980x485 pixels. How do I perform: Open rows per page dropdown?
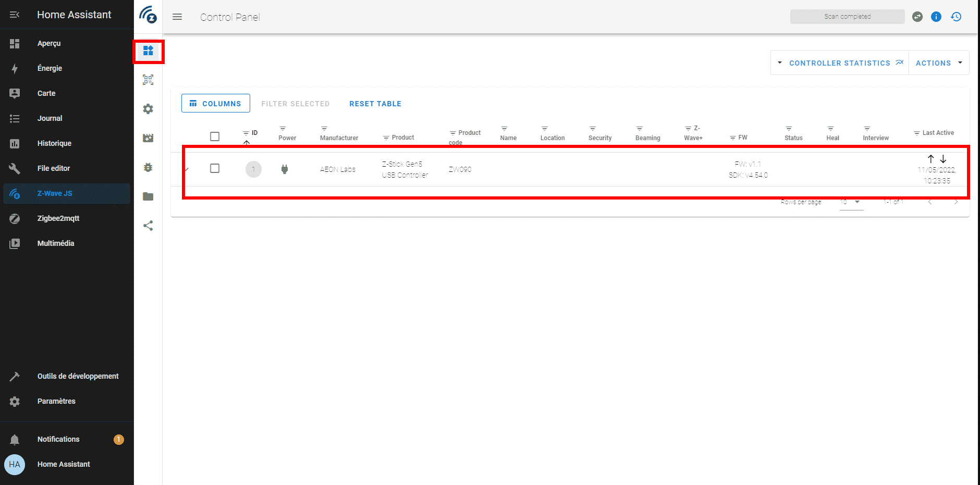(x=851, y=202)
